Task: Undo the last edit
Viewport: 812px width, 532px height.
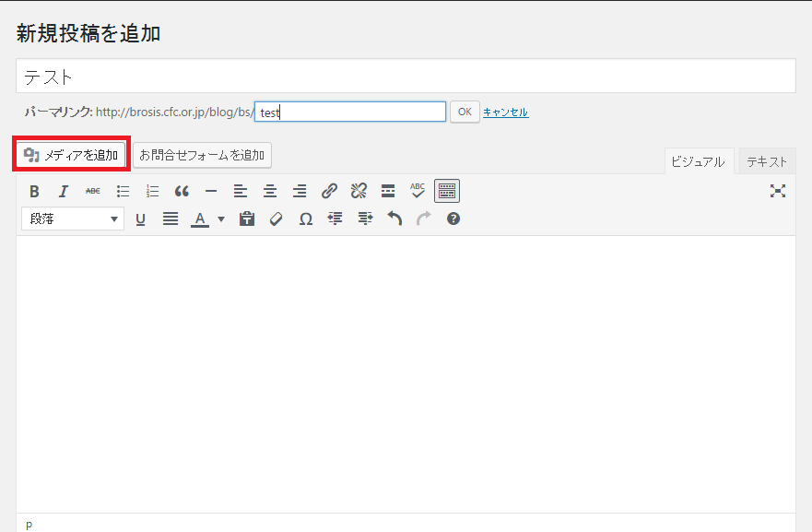Action: click(x=394, y=219)
